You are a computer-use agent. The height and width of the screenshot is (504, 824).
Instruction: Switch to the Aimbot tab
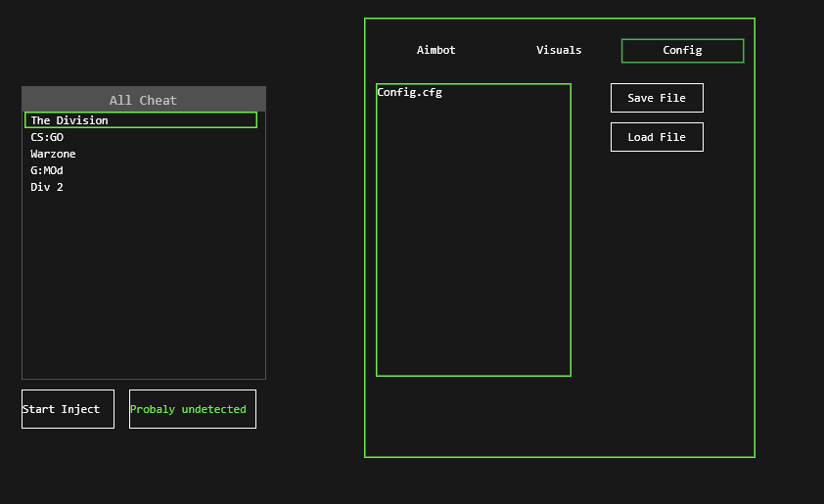tap(435, 50)
